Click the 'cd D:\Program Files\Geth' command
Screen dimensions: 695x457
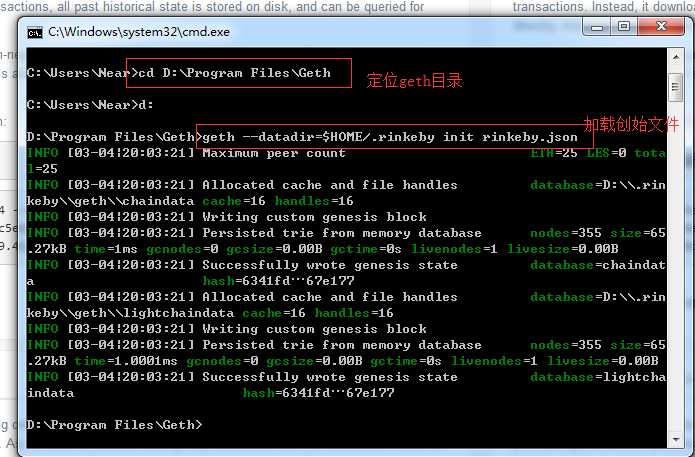(x=234, y=73)
